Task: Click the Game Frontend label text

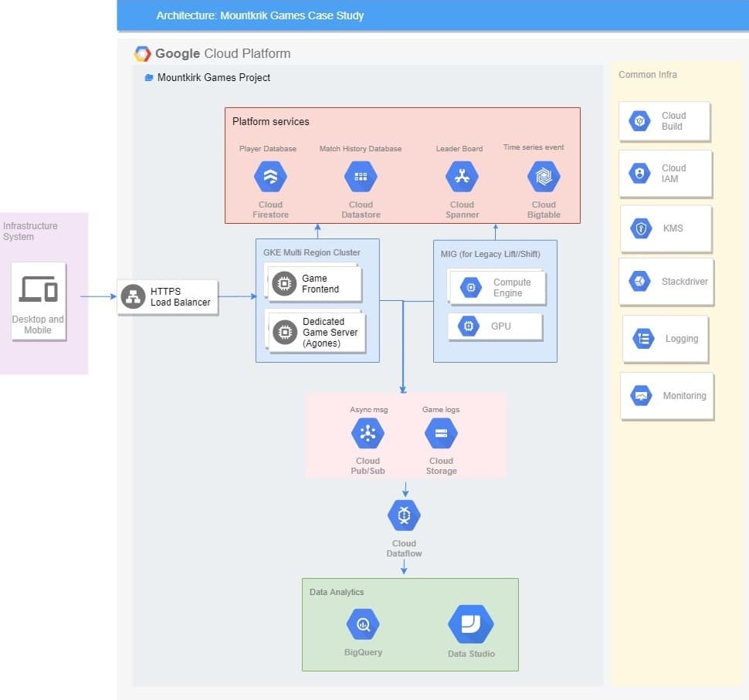Action: pos(320,284)
